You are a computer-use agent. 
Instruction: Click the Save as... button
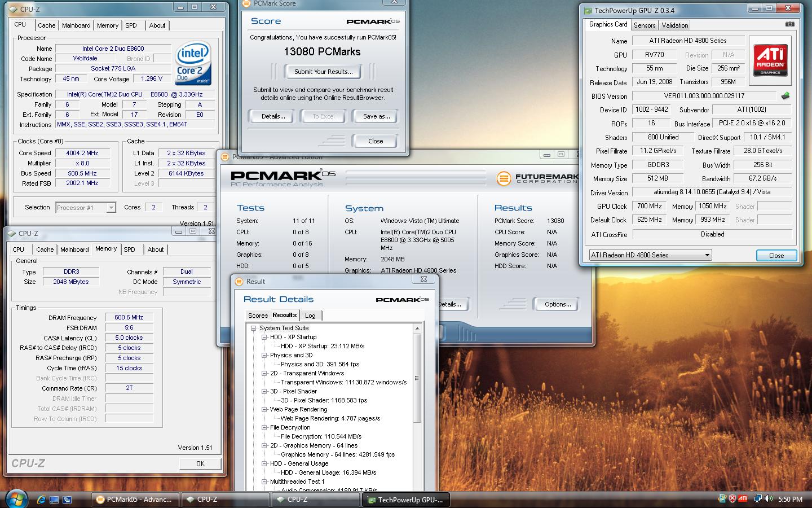(x=376, y=116)
